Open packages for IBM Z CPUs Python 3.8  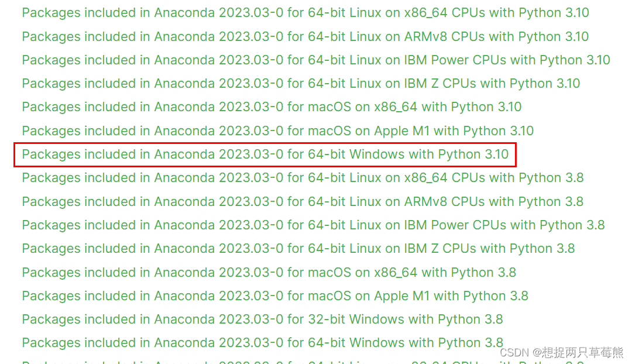tap(297, 248)
